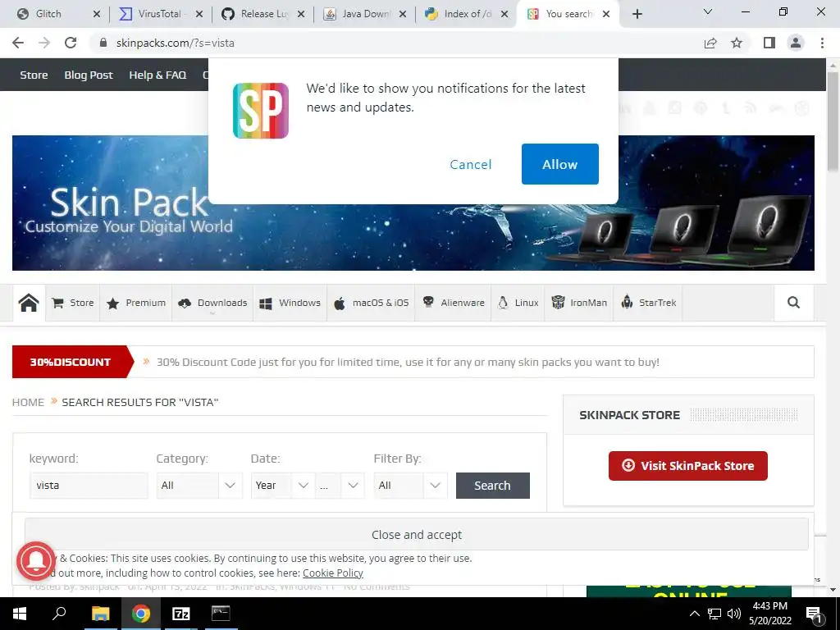
Task: Open the Chrome three-dot menu
Action: point(822,43)
